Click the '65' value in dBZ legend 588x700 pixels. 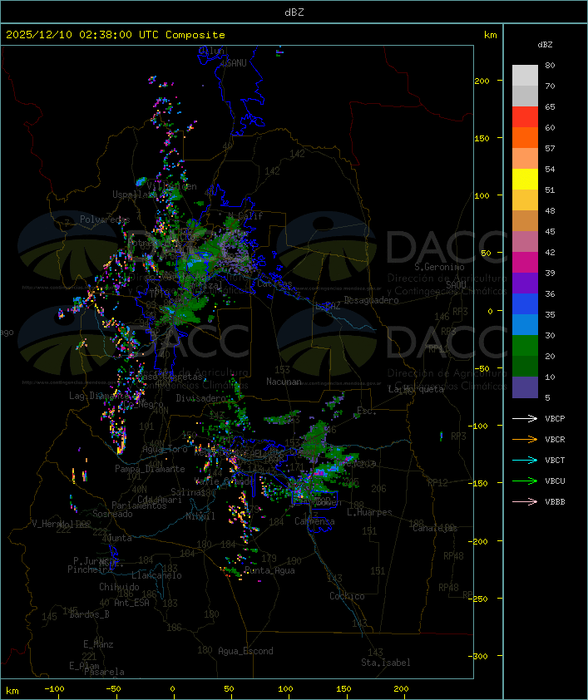pos(550,107)
